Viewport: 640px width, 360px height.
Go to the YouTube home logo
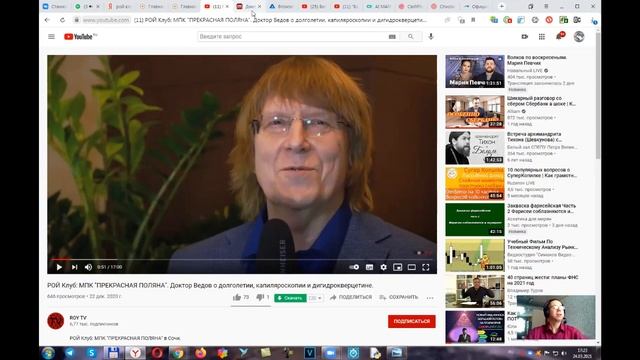click(x=80, y=37)
